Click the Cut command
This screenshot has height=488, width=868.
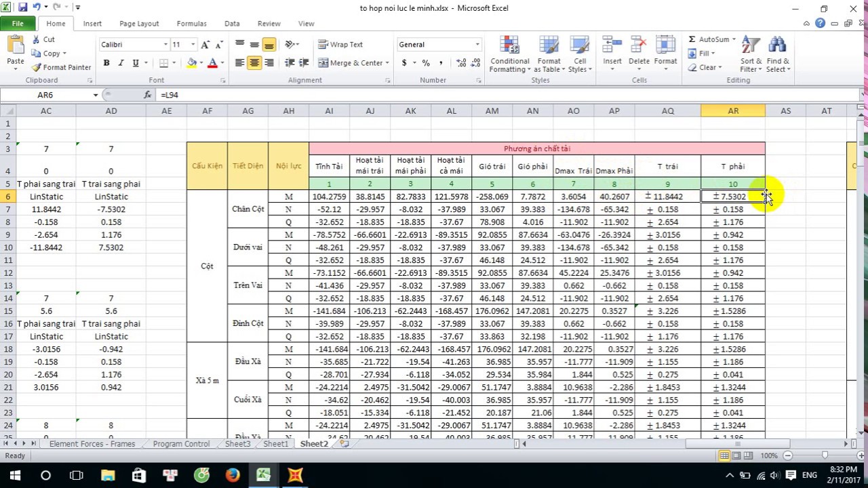pyautogui.click(x=43, y=39)
